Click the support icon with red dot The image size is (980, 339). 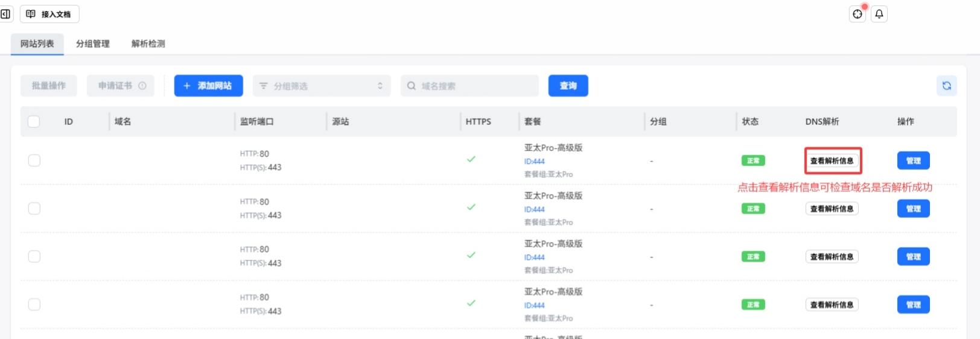tap(857, 14)
